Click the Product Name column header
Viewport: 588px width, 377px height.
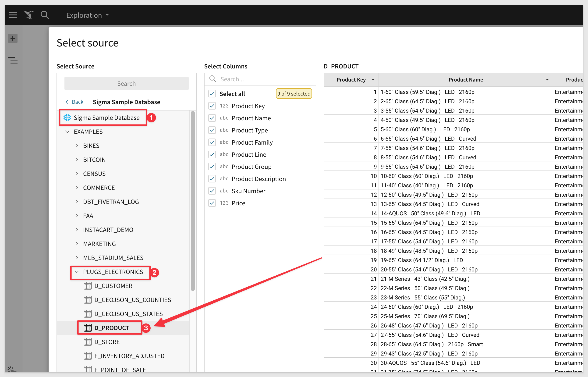click(x=465, y=80)
